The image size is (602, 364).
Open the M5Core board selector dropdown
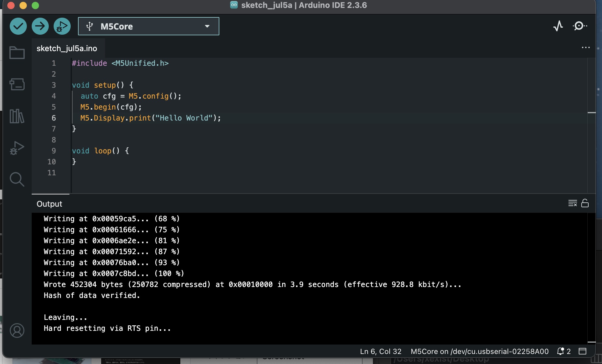(x=149, y=26)
